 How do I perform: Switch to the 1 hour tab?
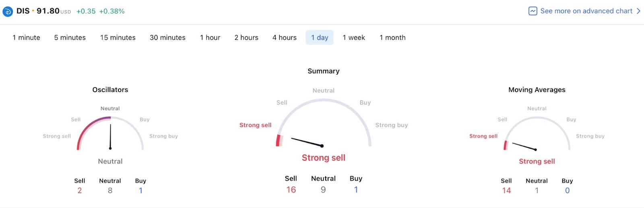[x=210, y=37]
